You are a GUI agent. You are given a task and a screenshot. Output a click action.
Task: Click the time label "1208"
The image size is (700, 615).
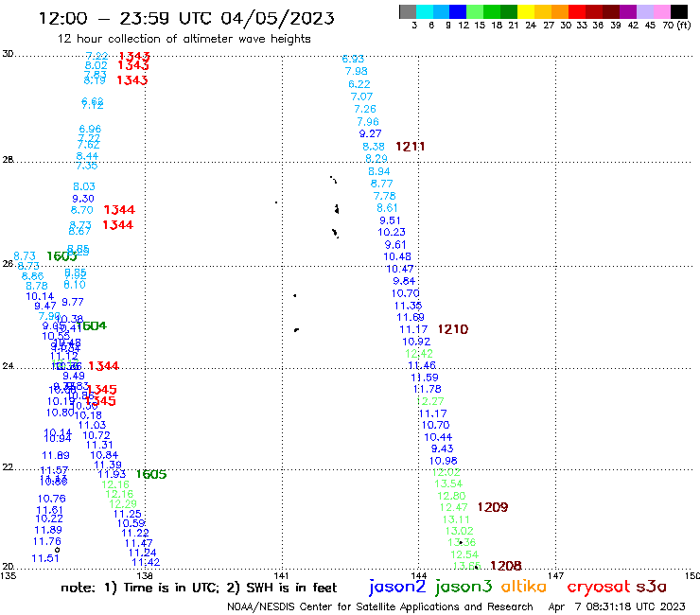(x=506, y=566)
